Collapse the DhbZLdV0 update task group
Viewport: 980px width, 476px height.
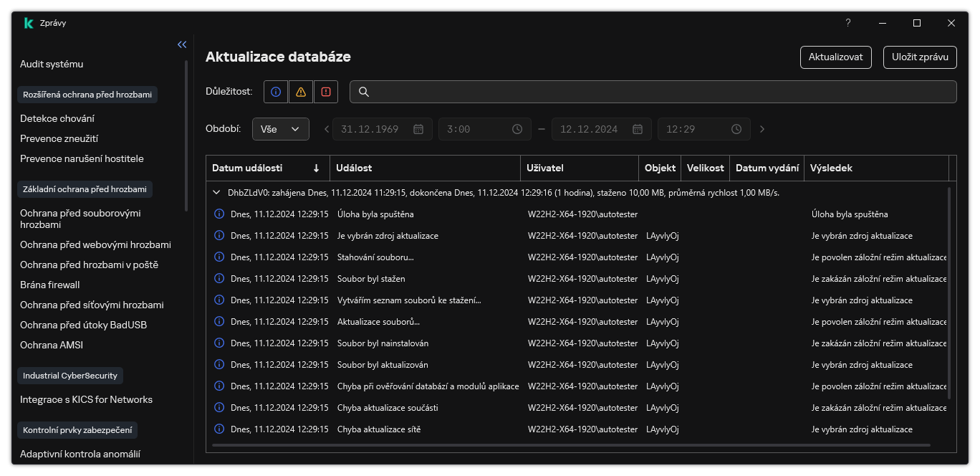click(x=217, y=193)
